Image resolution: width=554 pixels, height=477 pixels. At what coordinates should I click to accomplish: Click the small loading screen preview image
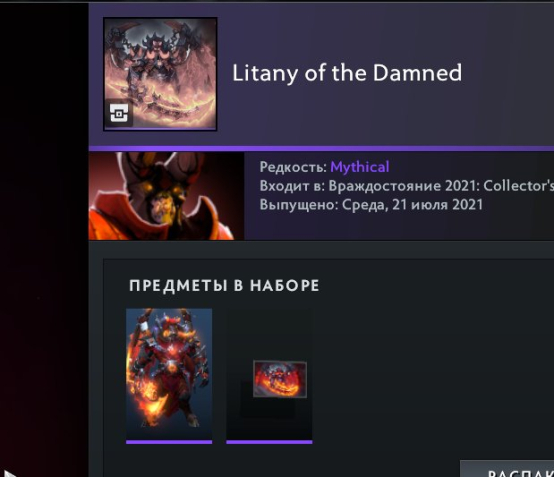pyautogui.click(x=280, y=379)
